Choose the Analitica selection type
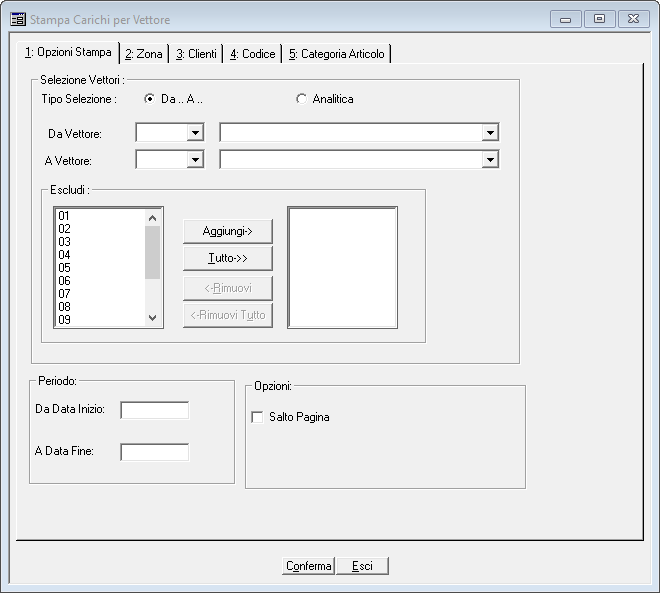This screenshot has width=660, height=593. pyautogui.click(x=302, y=99)
